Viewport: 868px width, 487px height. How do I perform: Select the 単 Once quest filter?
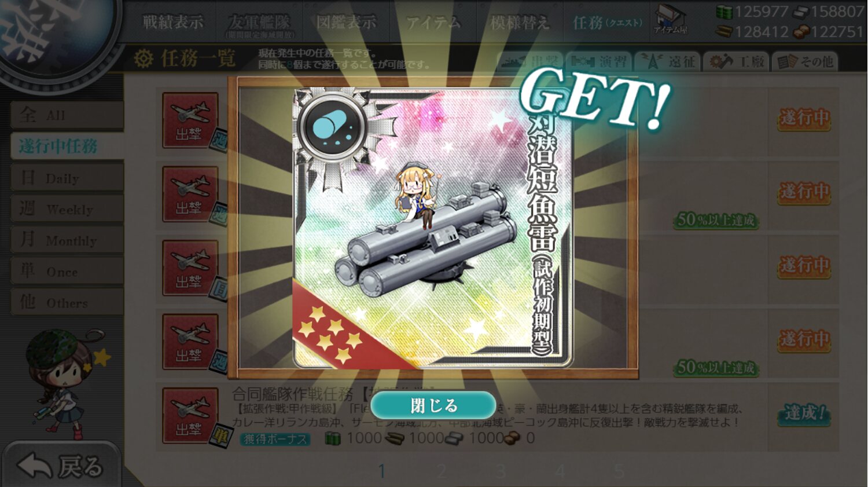(x=67, y=271)
